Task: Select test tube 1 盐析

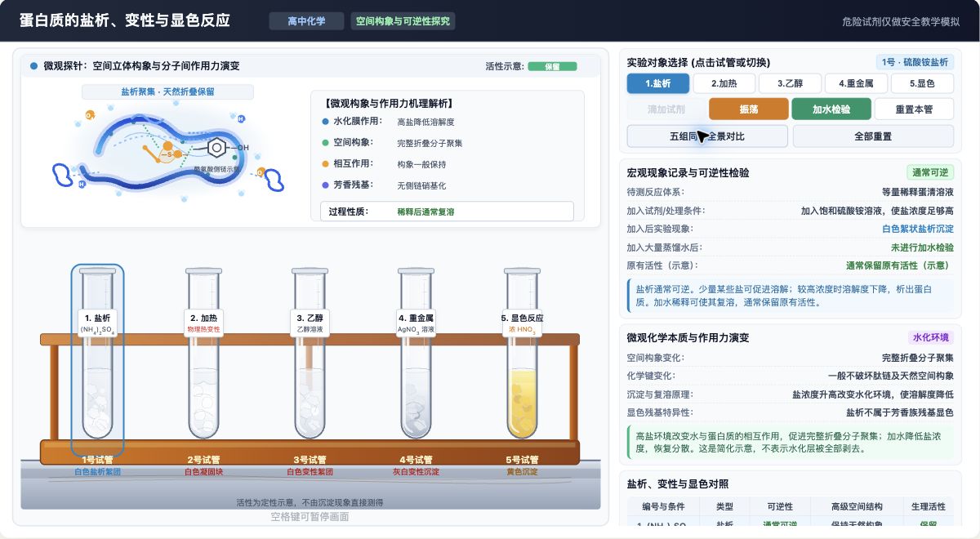Action: coord(98,359)
